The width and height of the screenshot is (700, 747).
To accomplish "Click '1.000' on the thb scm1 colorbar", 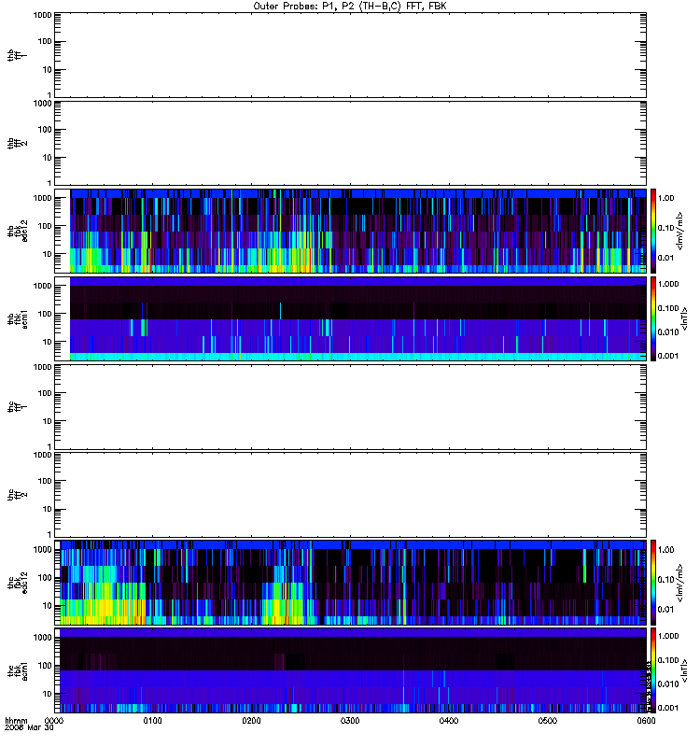I will coord(668,284).
